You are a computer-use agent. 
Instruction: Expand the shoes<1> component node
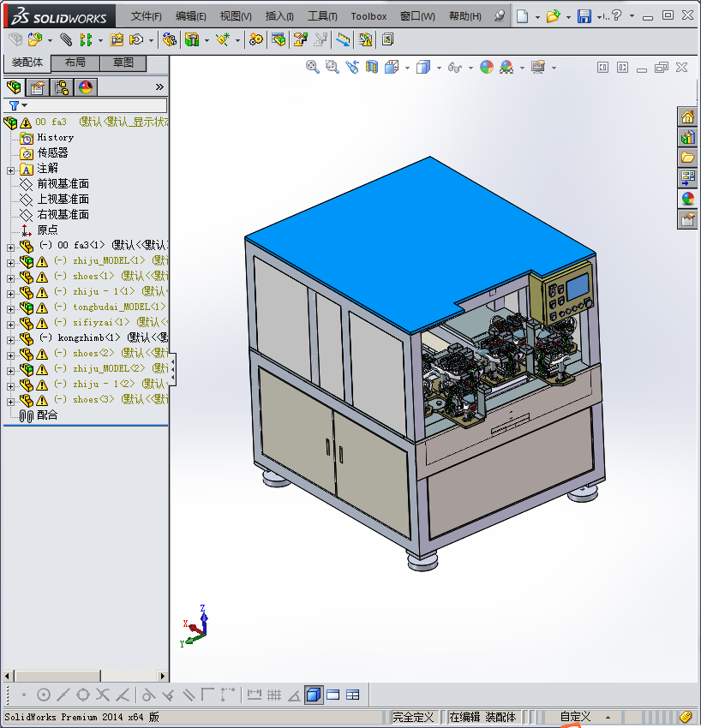10,278
